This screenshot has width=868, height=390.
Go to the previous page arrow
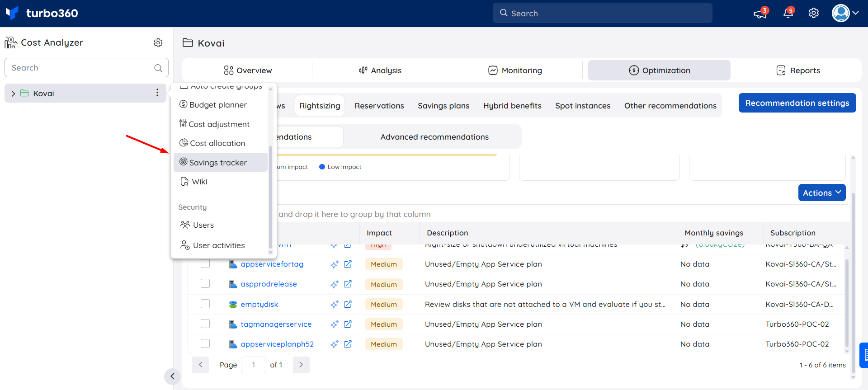click(200, 365)
